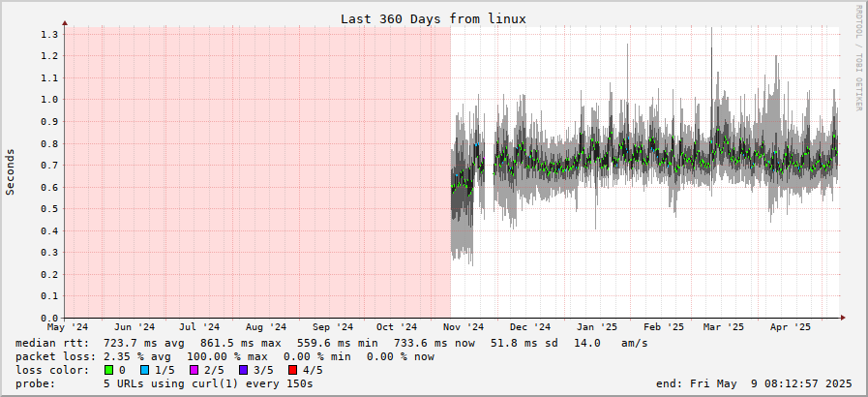868x397 pixels.
Task: Click the '0.00 % min' packet loss value
Action: click(316, 356)
